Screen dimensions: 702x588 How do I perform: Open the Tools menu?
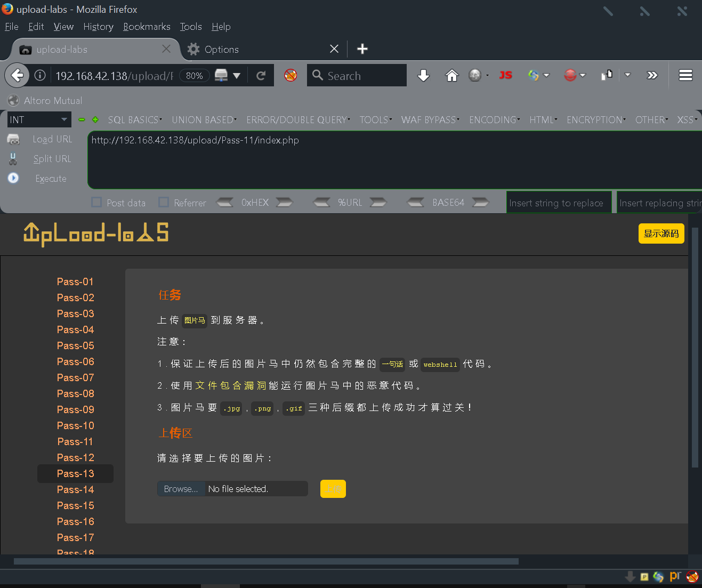pyautogui.click(x=191, y=27)
